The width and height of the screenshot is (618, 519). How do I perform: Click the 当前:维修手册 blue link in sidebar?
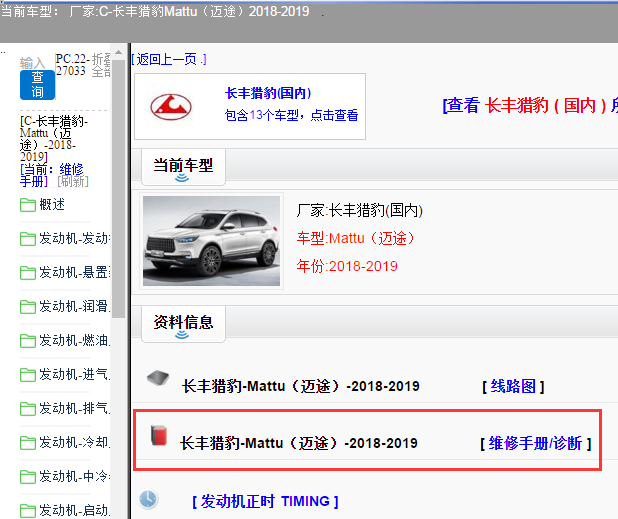(x=52, y=175)
